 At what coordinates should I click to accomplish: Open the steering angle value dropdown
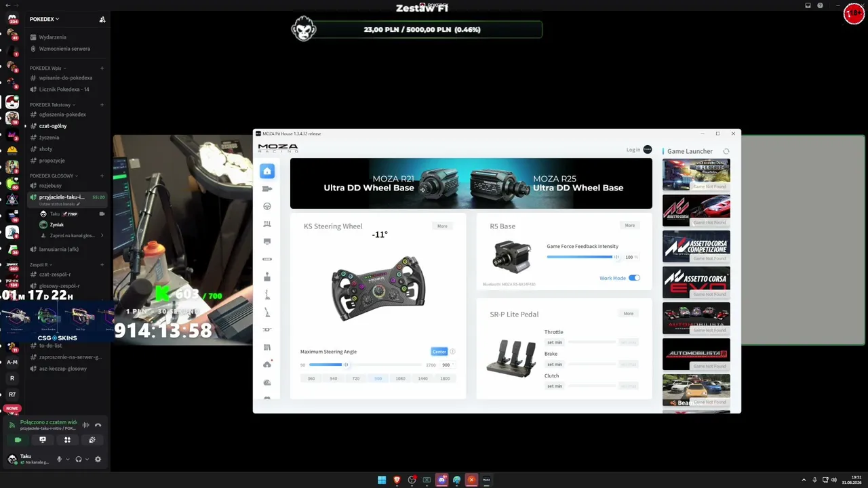point(447,365)
